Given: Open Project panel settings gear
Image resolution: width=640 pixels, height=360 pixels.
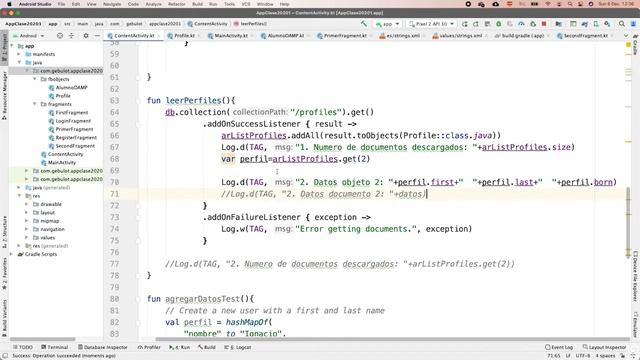Looking at the screenshot, I should tap(86, 36).
